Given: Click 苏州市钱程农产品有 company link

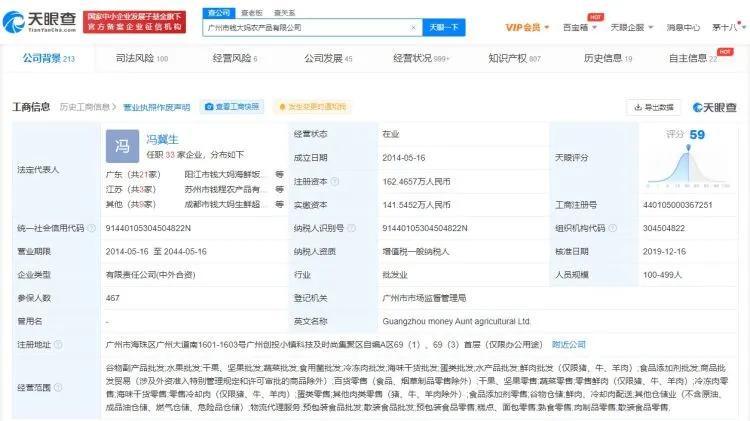Looking at the screenshot, I should pyautogui.click(x=224, y=189).
